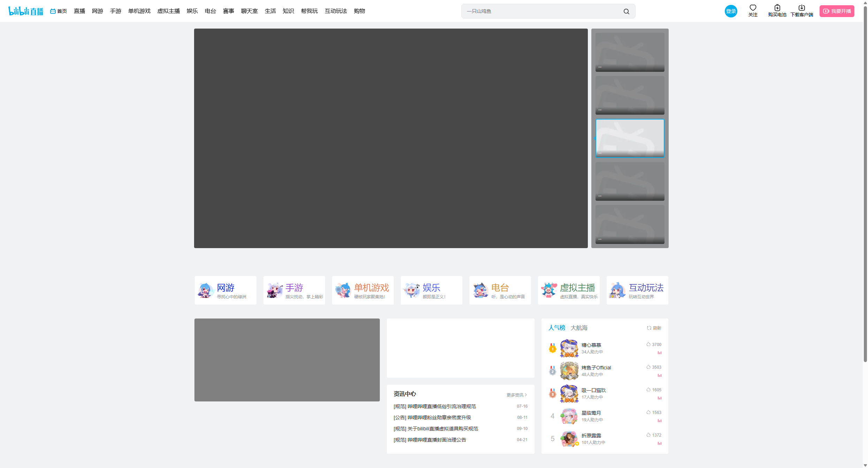This screenshot has height=468, width=868.
Task: Click the gray banner below the category cards
Action: click(x=287, y=360)
